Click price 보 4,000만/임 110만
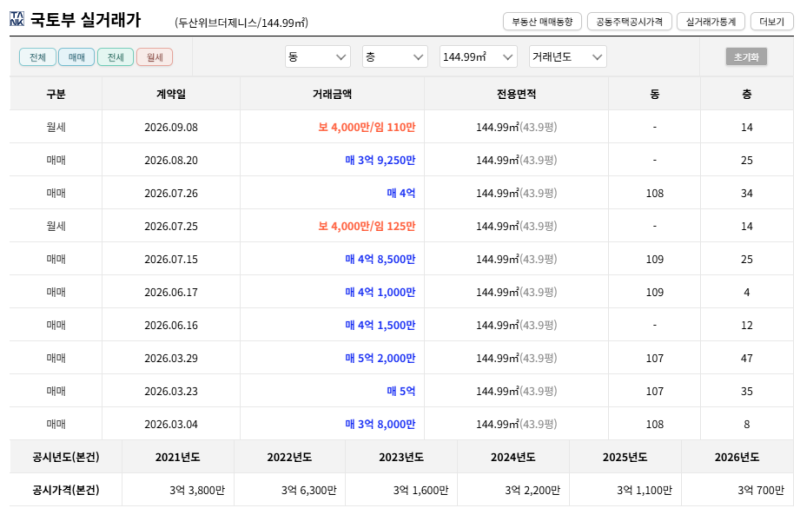 (x=367, y=127)
